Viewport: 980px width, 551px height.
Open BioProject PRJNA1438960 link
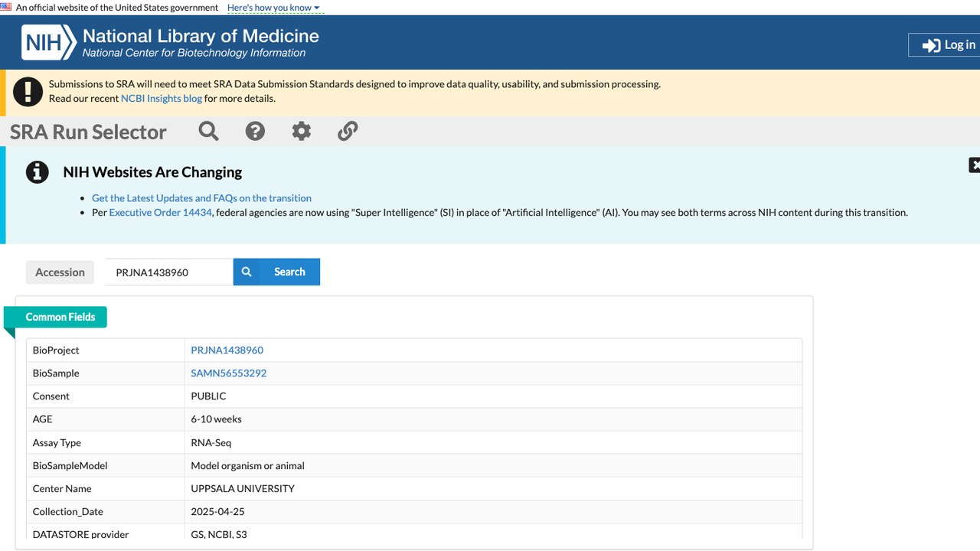pos(227,350)
